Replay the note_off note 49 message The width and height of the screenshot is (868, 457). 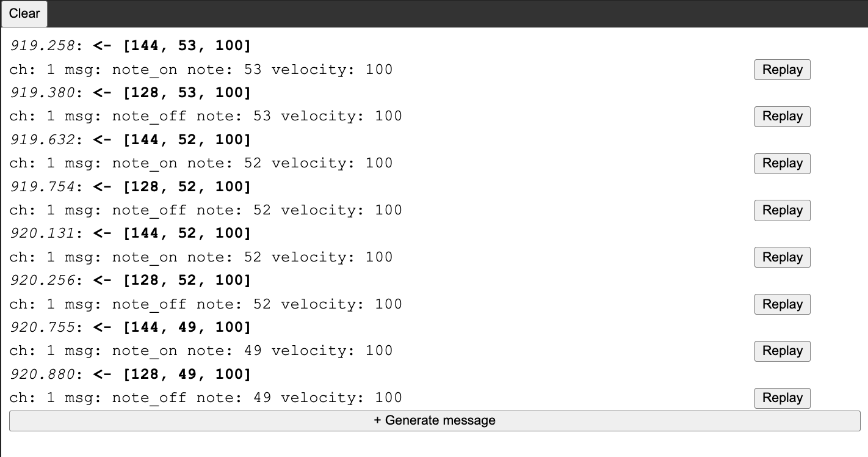[782, 398]
